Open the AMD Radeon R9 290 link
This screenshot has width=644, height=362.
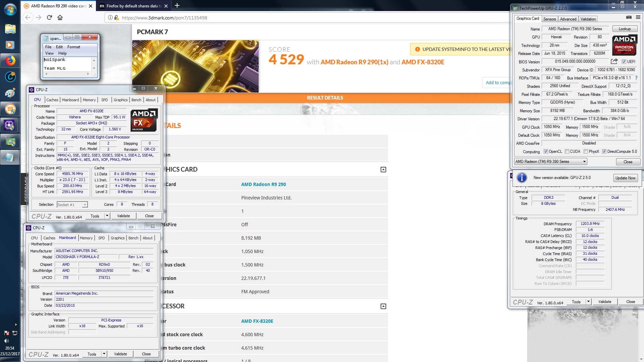(x=263, y=184)
